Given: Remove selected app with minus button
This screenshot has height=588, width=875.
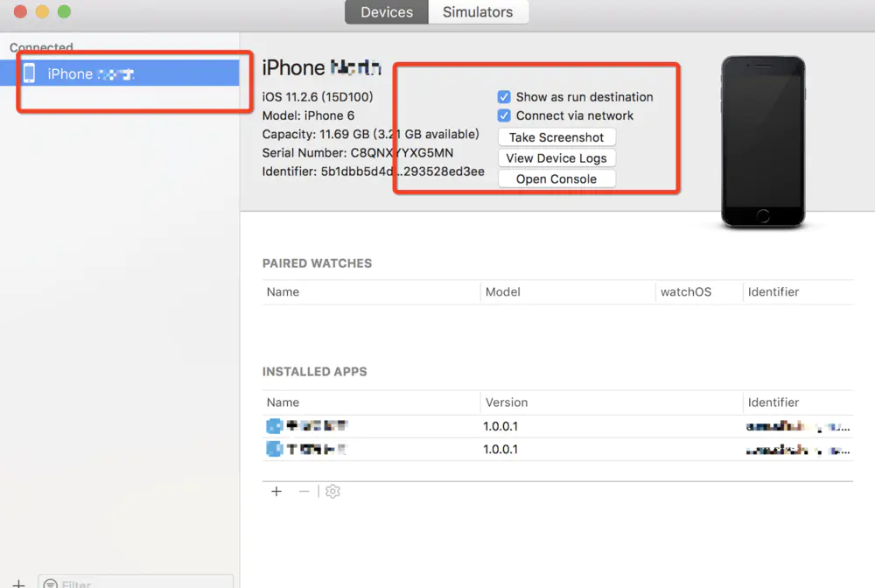Looking at the screenshot, I should tap(304, 492).
